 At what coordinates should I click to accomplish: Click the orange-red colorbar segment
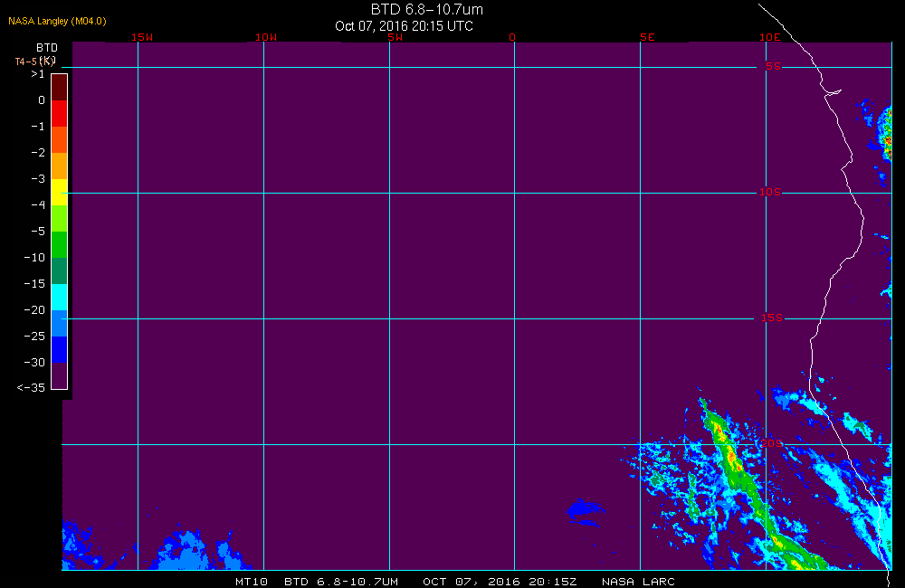[60, 139]
